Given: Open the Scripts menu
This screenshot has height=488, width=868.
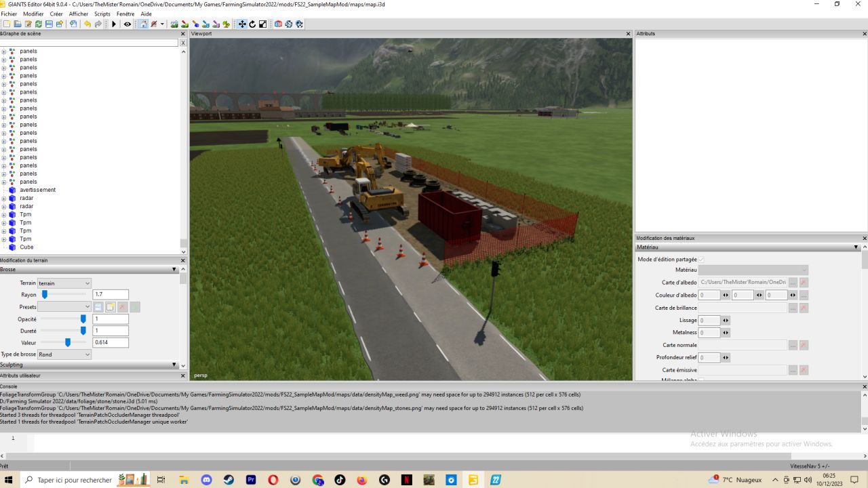Looking at the screenshot, I should pyautogui.click(x=102, y=14).
